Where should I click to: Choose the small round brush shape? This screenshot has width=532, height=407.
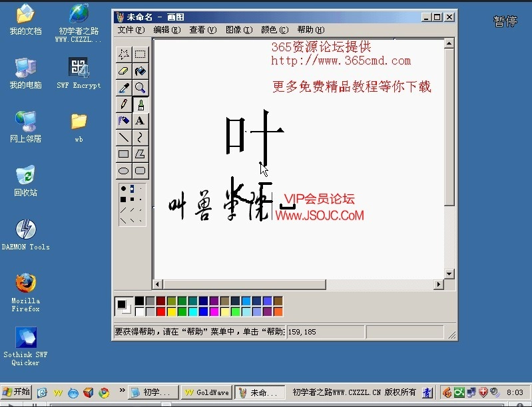pos(140,188)
